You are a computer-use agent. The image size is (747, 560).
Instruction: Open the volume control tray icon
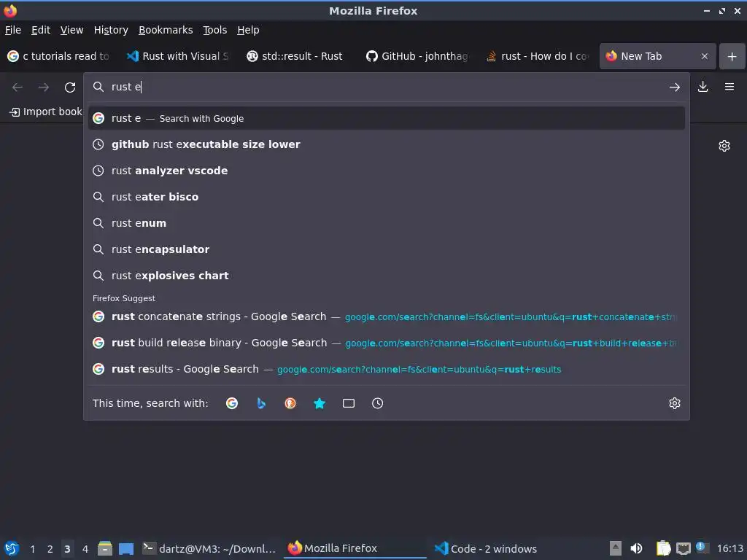pos(636,548)
